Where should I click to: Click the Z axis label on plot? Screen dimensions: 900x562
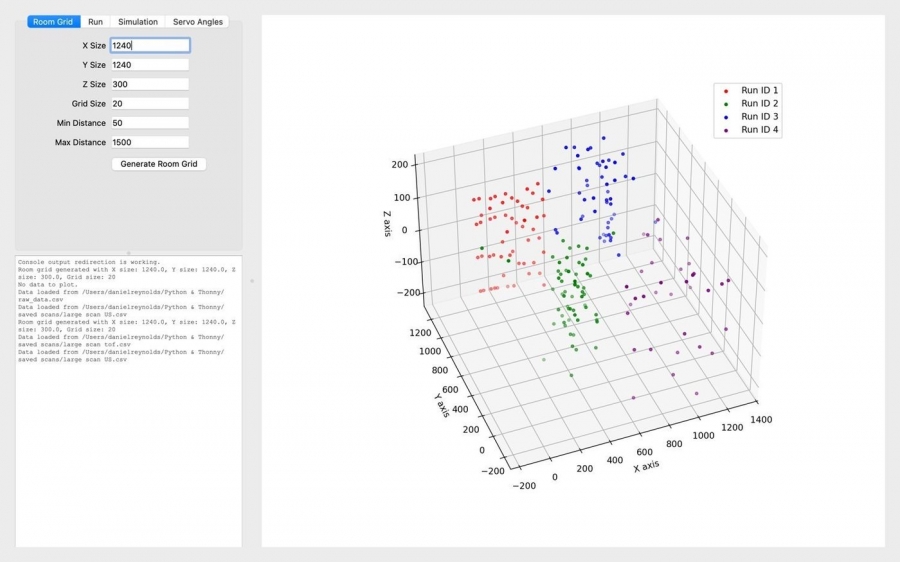[387, 224]
